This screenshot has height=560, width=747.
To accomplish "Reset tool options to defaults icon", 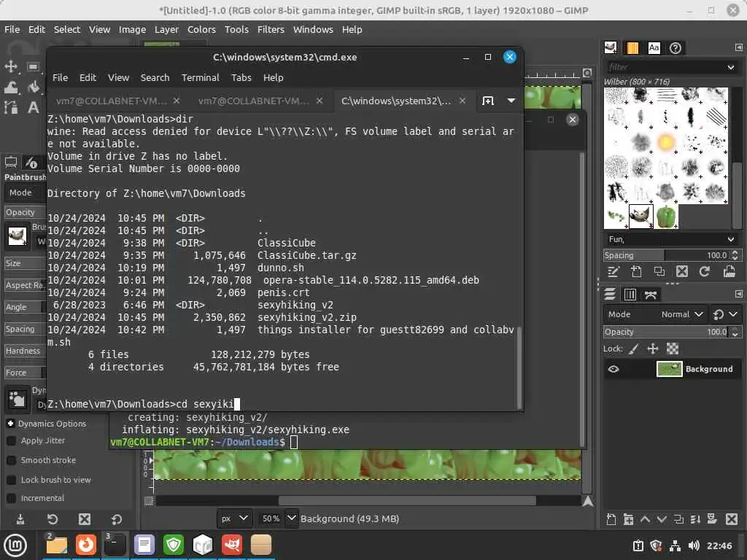I will click(117, 519).
